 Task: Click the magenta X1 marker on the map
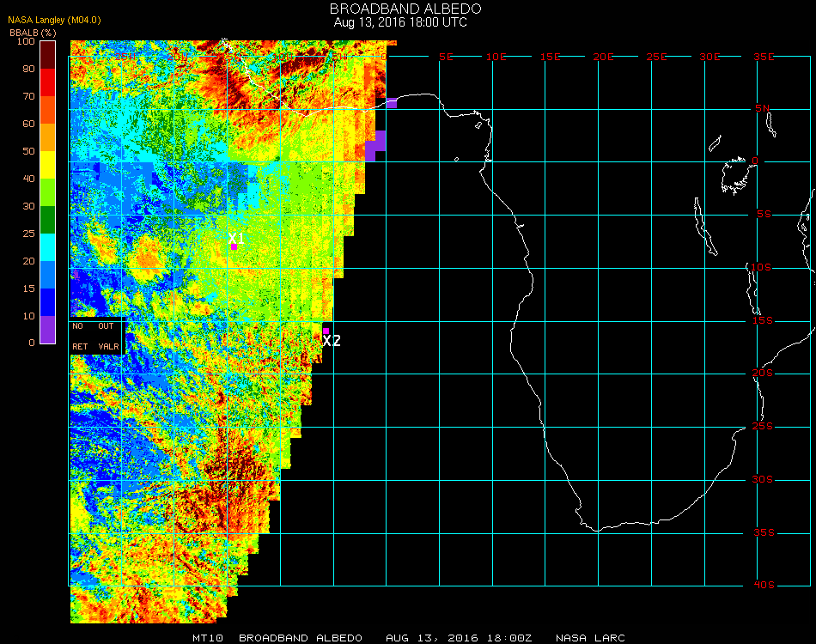pyautogui.click(x=234, y=246)
